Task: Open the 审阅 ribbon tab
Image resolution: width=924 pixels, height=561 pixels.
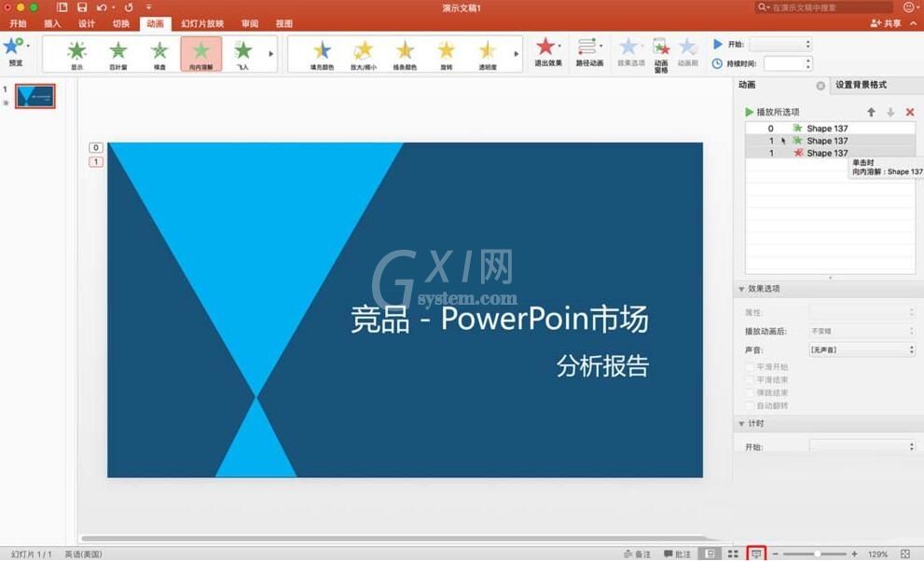Action: pyautogui.click(x=250, y=23)
